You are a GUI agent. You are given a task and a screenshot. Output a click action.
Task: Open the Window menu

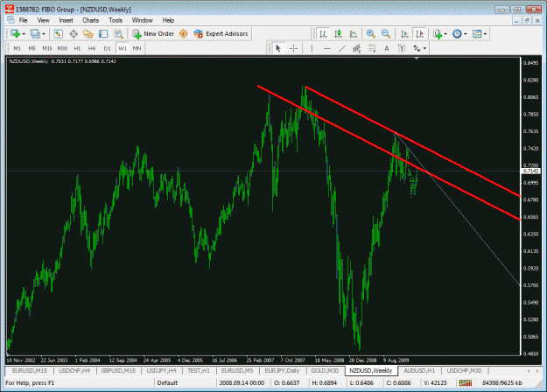pos(143,20)
